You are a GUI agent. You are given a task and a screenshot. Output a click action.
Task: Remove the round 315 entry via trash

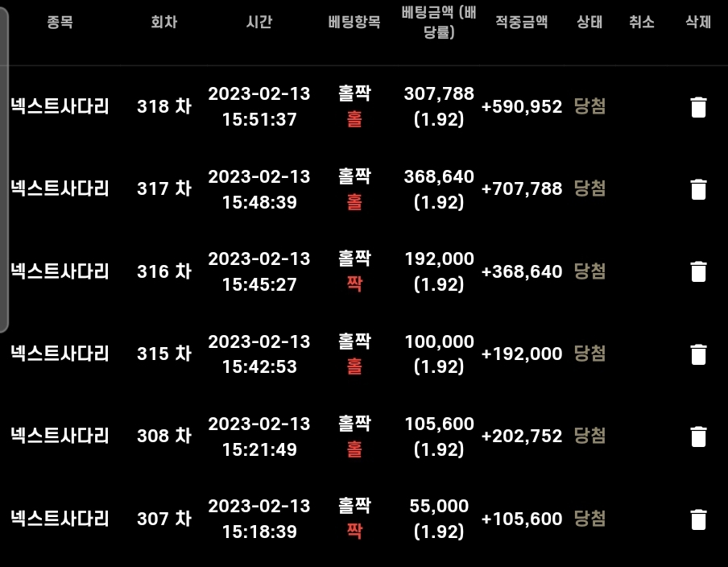698,354
